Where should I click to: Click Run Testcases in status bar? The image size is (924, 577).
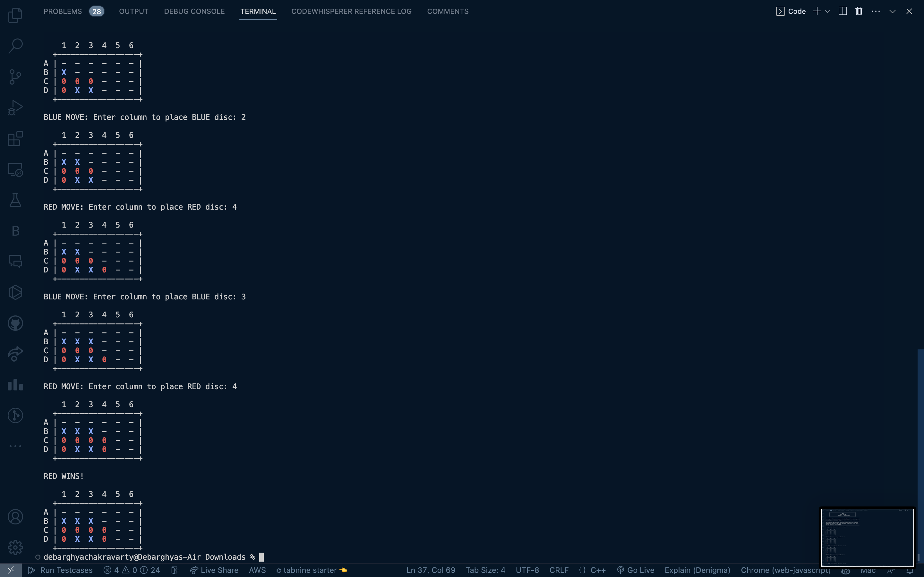point(60,570)
